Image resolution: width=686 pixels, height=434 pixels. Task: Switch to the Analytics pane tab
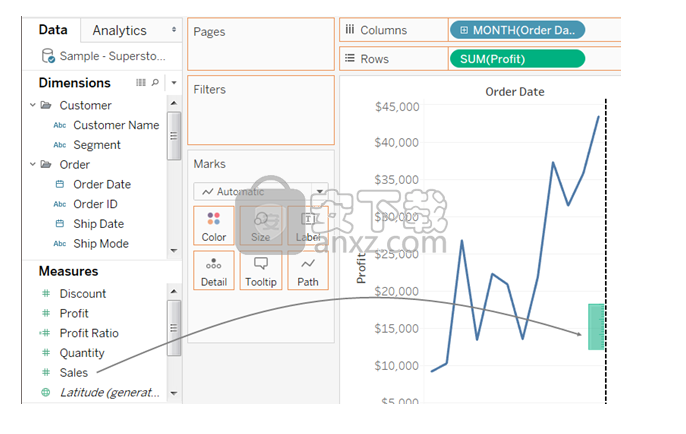pyautogui.click(x=119, y=31)
